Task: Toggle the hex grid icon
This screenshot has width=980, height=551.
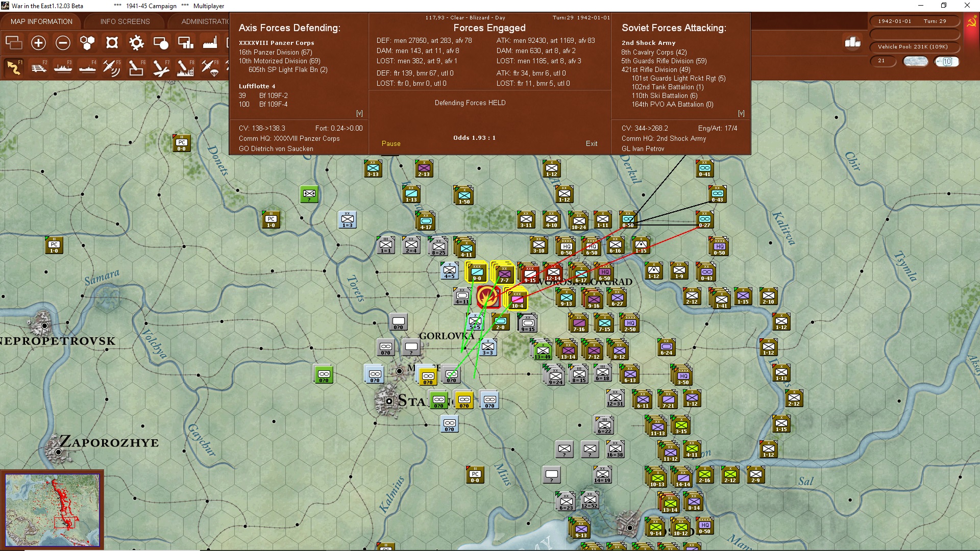Action: (87, 43)
